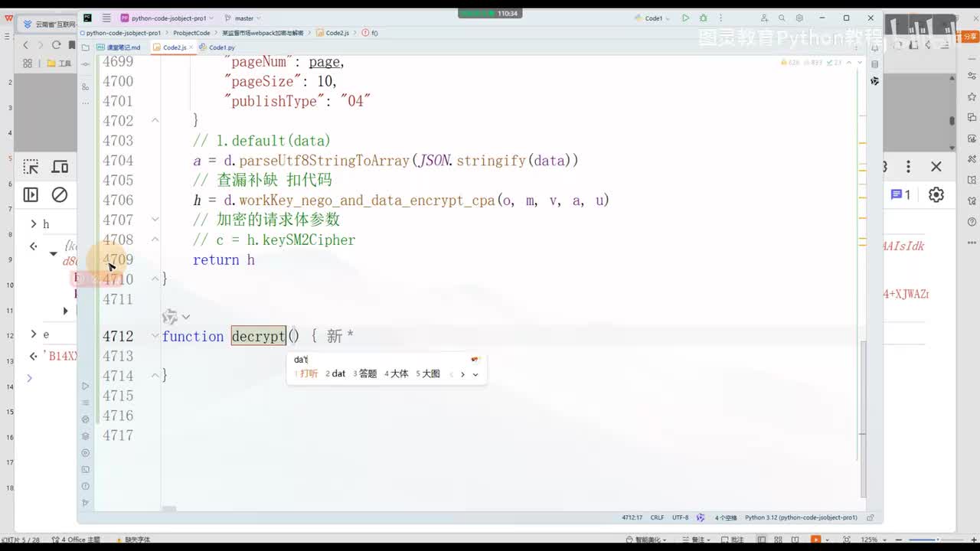Choose IME candidate 大体
The height and width of the screenshot is (551, 980).
coord(397,374)
